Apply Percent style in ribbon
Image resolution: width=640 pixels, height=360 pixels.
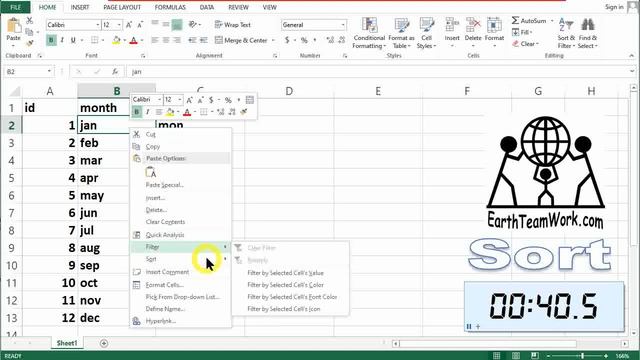(304, 40)
